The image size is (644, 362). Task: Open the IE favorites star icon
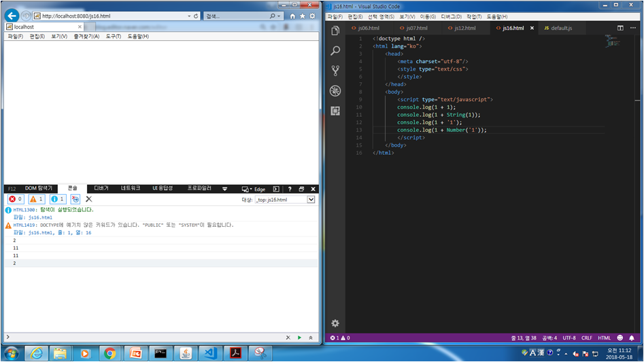pyautogui.click(x=303, y=16)
